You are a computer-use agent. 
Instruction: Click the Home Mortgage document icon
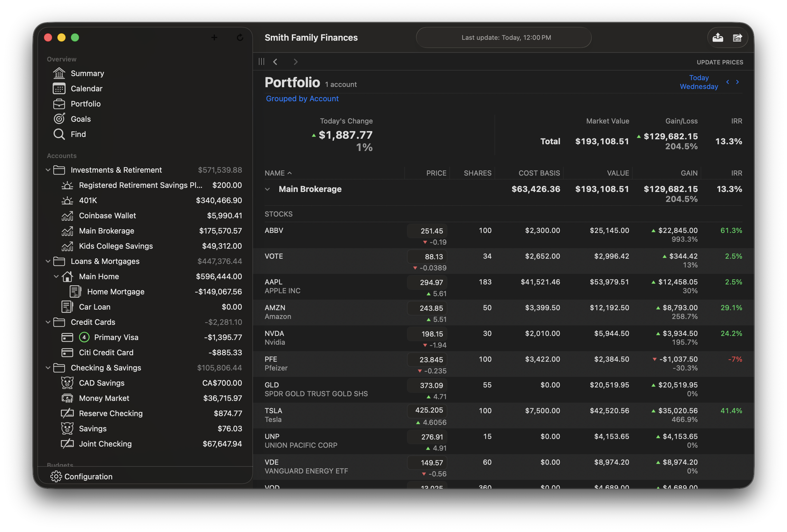75,291
